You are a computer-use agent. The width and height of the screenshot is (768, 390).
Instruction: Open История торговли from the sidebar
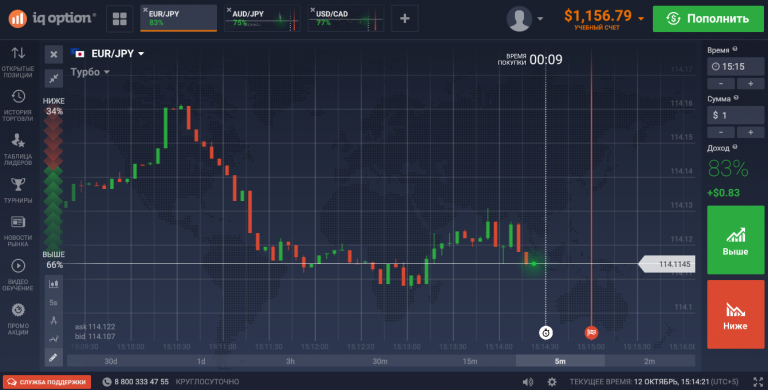(18, 105)
